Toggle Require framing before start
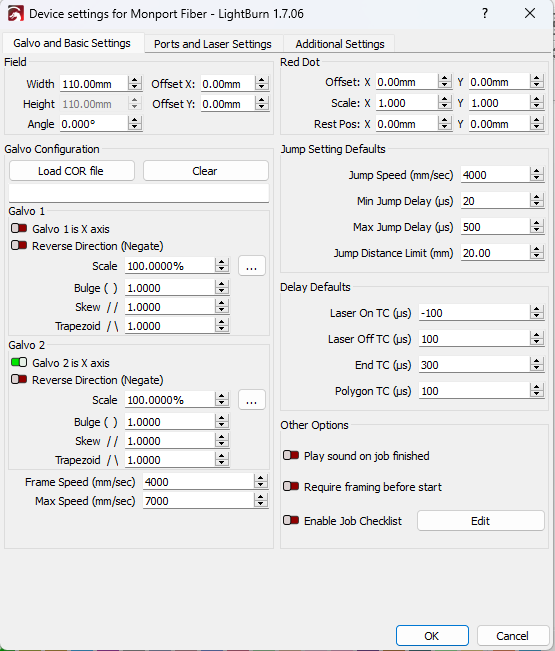This screenshot has height=651, width=555. 291,487
